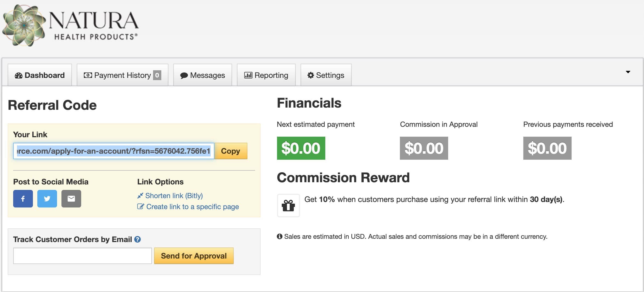Image resolution: width=644 pixels, height=292 pixels.
Task: Open the Dashboard tab
Action: tap(40, 75)
